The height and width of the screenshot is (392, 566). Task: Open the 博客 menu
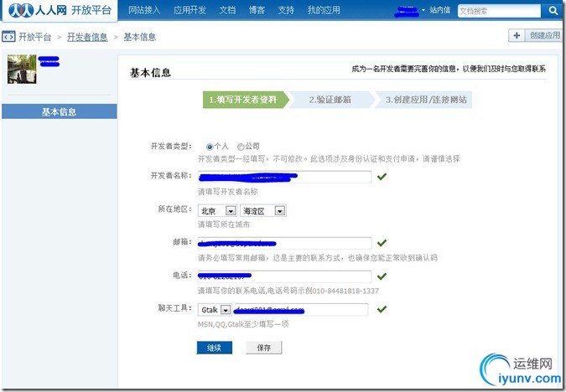click(x=257, y=10)
